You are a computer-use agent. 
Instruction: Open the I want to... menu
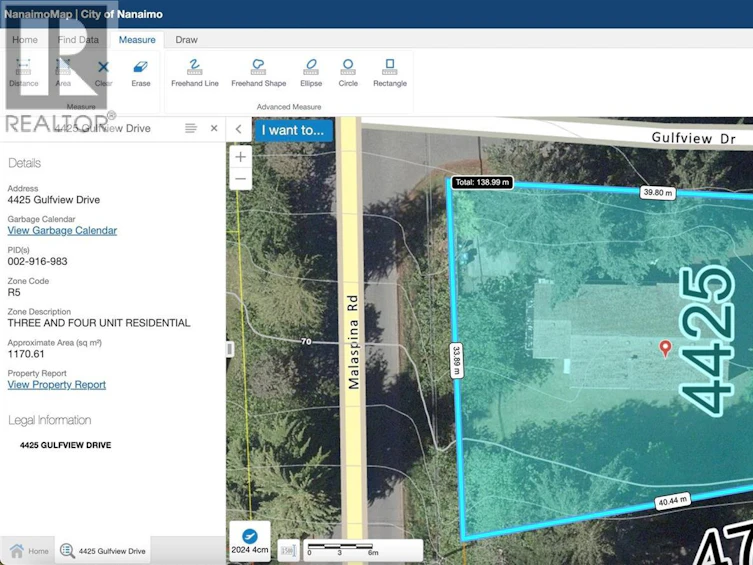pyautogui.click(x=293, y=130)
